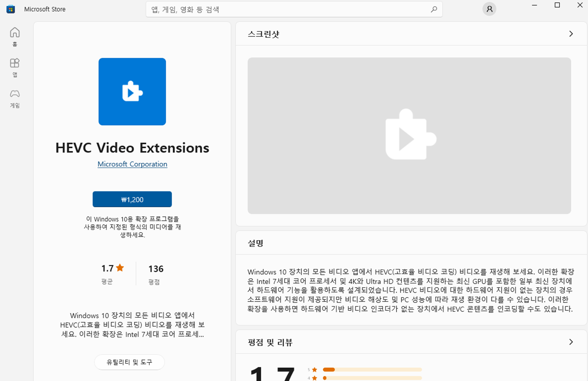Expand the 스크린샷 section chevron
588x381 pixels.
(x=571, y=34)
